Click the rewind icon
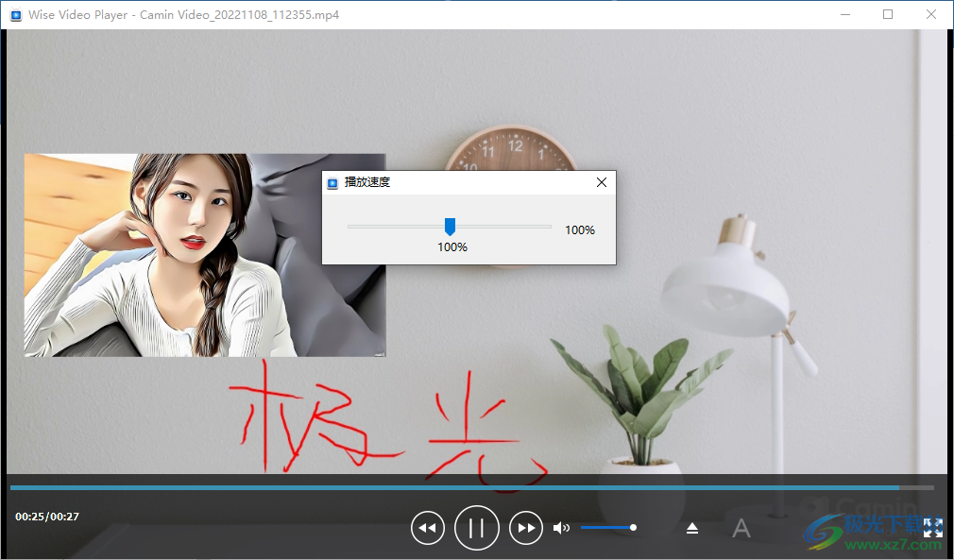The width and height of the screenshot is (954, 560). 427,528
